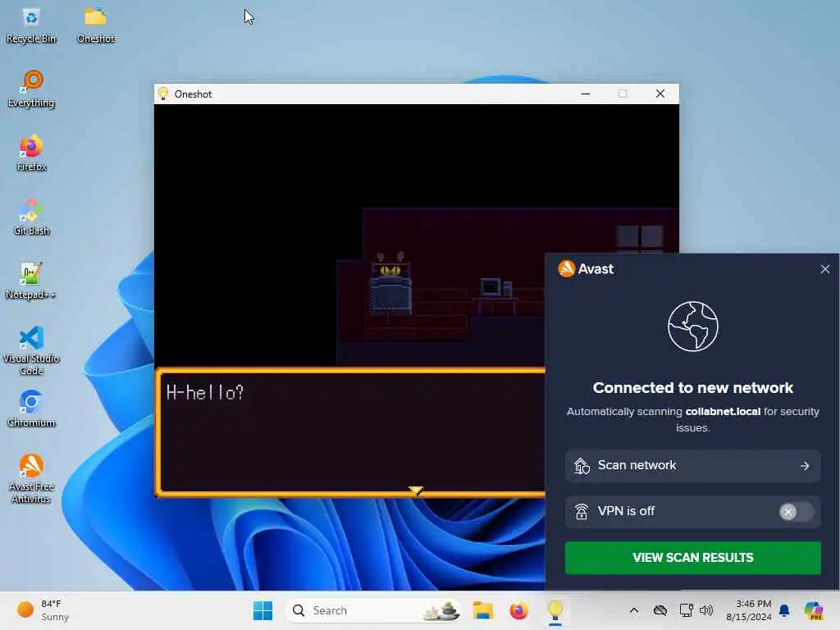Click the 'Connected to new network' heading

point(692,387)
